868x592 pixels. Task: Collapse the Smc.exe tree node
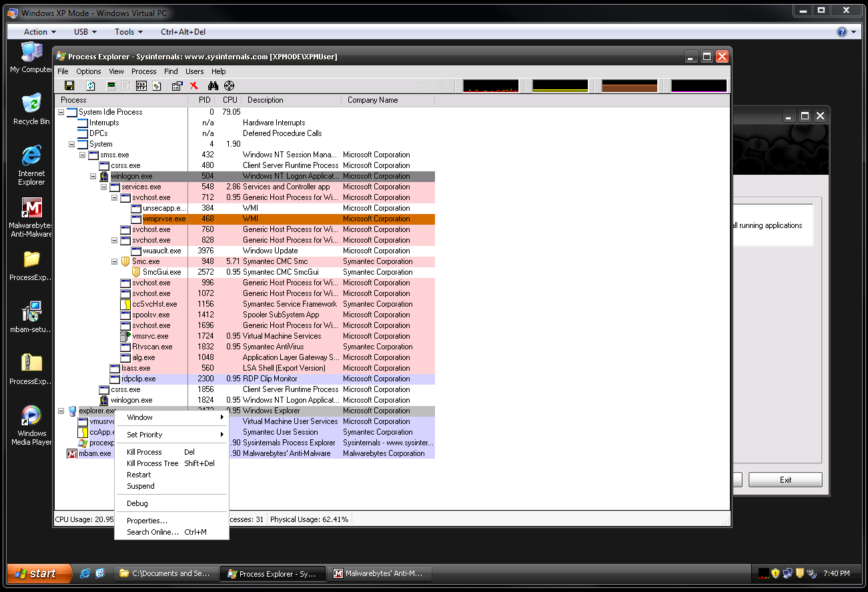(115, 261)
